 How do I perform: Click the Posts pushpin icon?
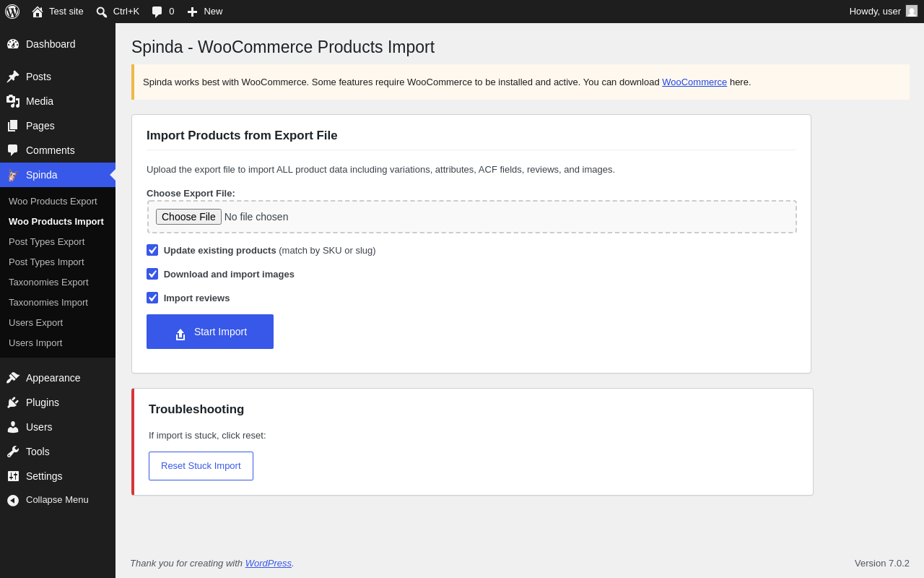(13, 77)
